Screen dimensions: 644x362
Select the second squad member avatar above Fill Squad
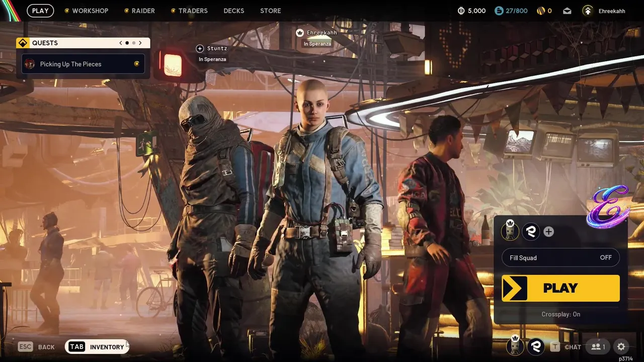coord(531,231)
